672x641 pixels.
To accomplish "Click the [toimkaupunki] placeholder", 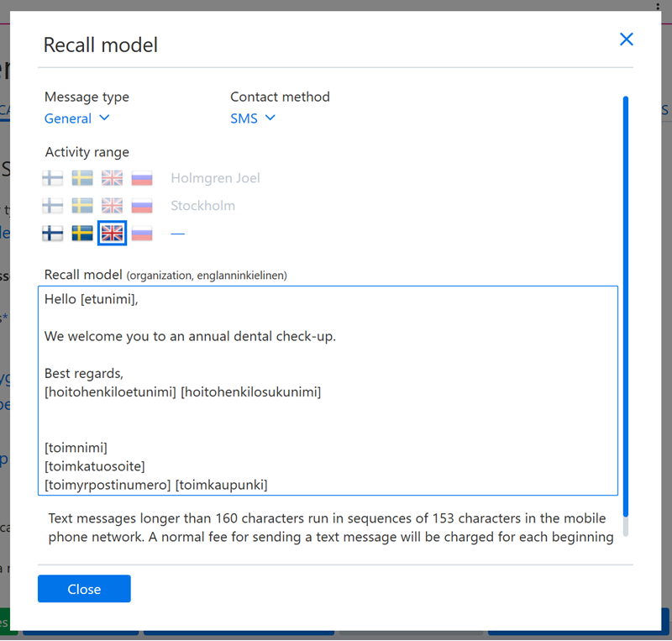I will click(x=222, y=485).
